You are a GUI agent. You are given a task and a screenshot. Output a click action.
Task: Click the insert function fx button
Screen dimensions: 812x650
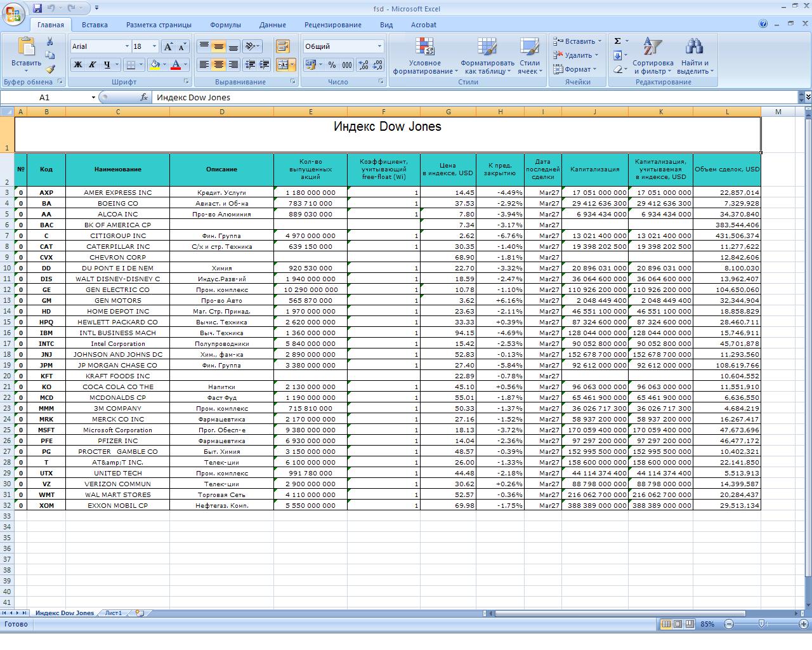coord(144,97)
